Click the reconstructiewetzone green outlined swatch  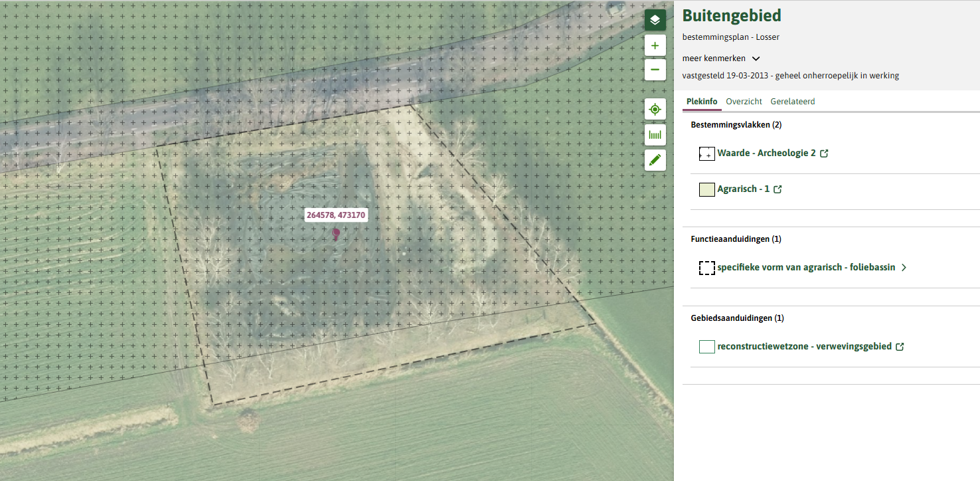[706, 347]
